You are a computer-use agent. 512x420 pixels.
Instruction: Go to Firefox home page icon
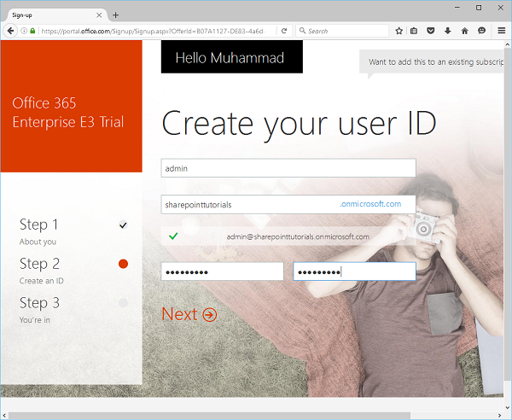(465, 31)
